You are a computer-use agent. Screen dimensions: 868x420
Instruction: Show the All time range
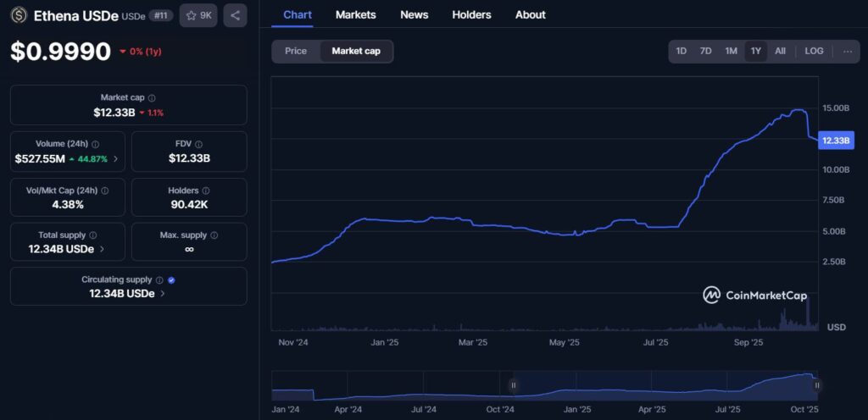coord(780,51)
